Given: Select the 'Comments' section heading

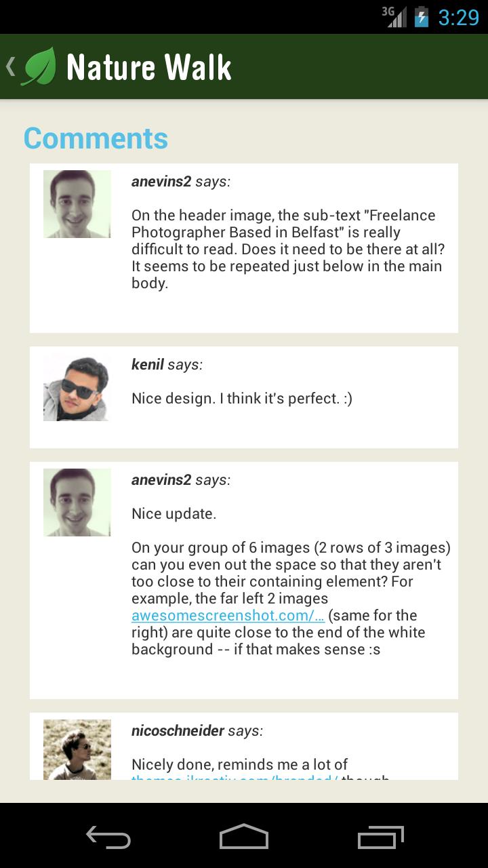Looking at the screenshot, I should [x=96, y=138].
